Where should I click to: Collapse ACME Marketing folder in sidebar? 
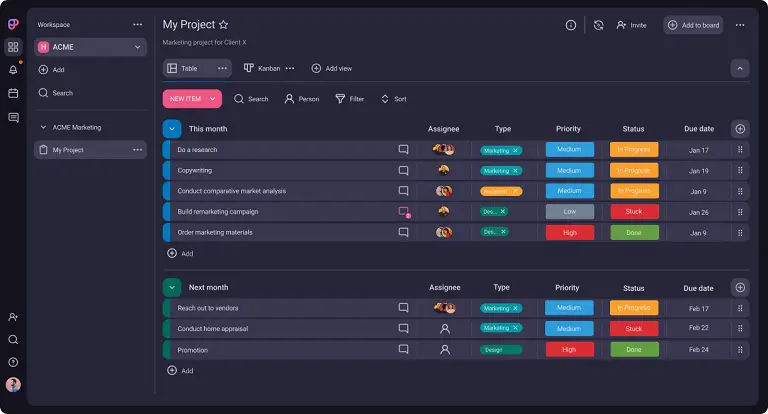coord(42,128)
